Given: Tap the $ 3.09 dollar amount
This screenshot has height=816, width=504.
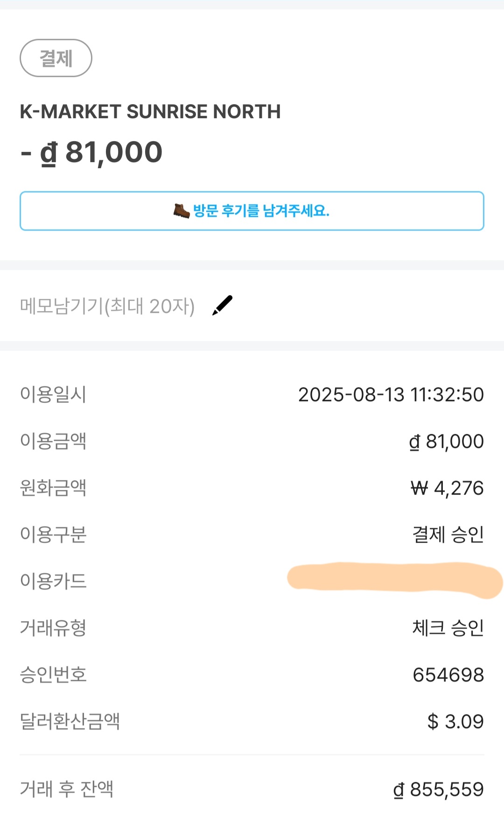Looking at the screenshot, I should click(x=455, y=722).
